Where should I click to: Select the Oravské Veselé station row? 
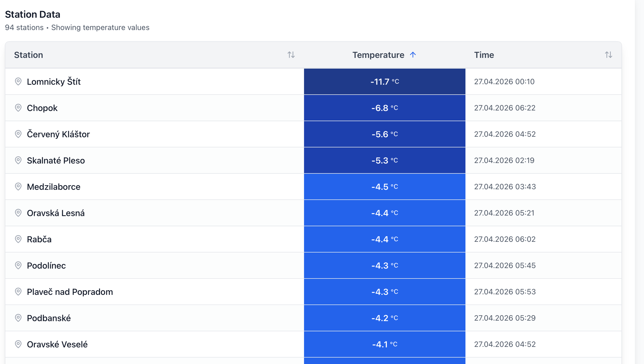click(57, 345)
